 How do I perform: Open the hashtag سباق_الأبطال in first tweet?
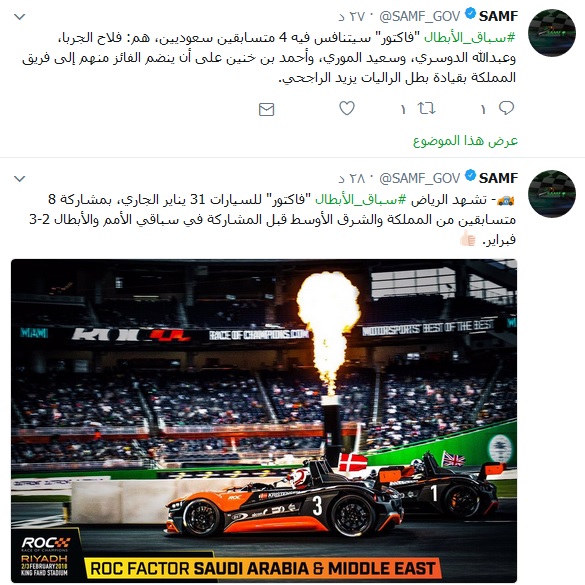pyautogui.click(x=470, y=37)
